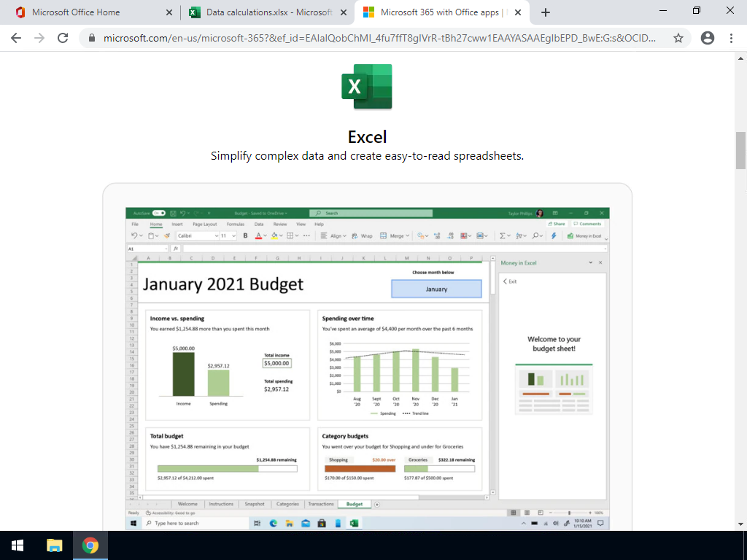This screenshot has height=560, width=747.
Task: Open the Chrome profile avatar menu
Action: click(x=708, y=38)
